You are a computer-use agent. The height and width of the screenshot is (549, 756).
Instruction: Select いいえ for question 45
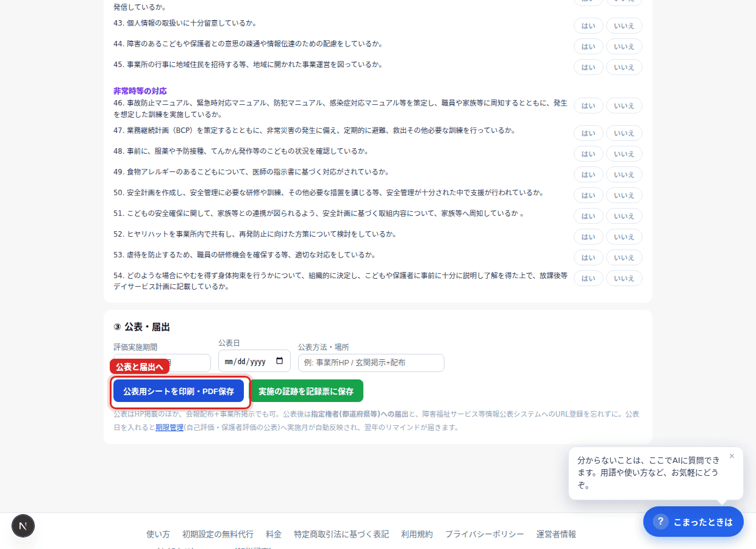(x=624, y=67)
